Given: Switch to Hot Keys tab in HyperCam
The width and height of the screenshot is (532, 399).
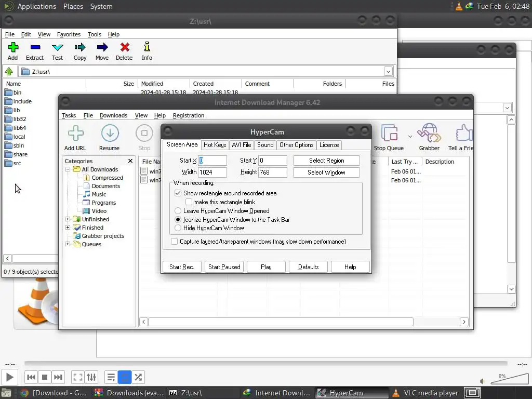Looking at the screenshot, I should [x=215, y=145].
